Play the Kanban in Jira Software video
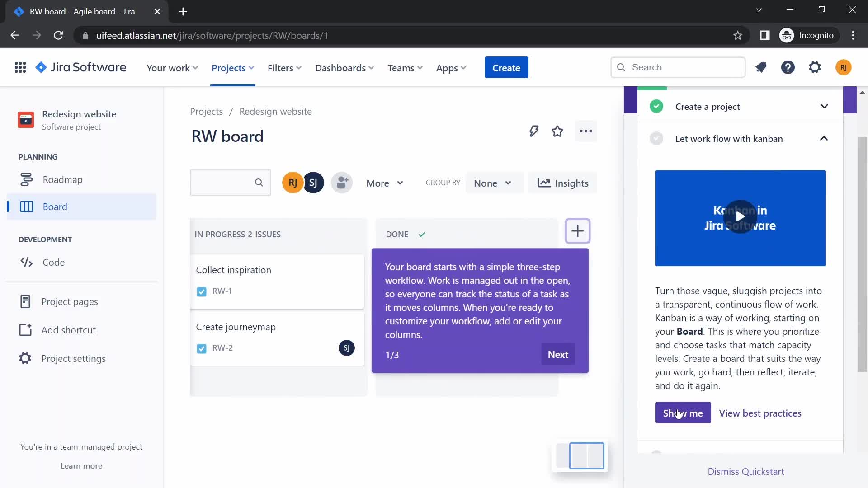 pos(740,217)
